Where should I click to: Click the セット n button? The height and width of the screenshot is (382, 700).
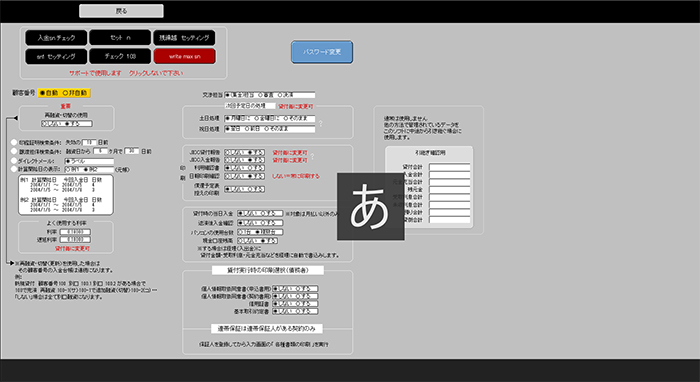click(120, 38)
